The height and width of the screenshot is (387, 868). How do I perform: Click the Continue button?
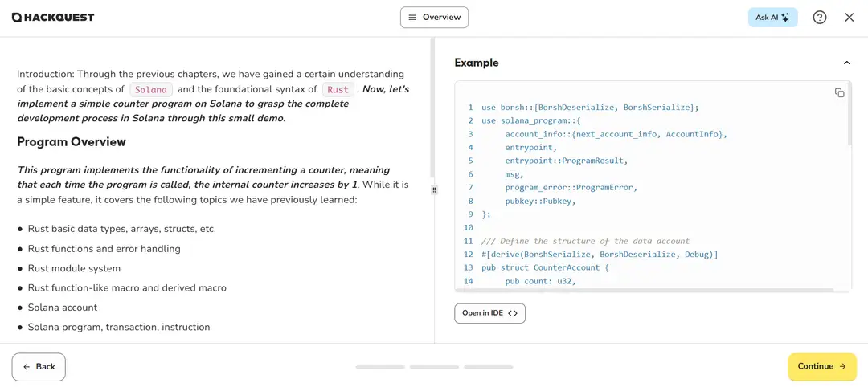[822, 366]
